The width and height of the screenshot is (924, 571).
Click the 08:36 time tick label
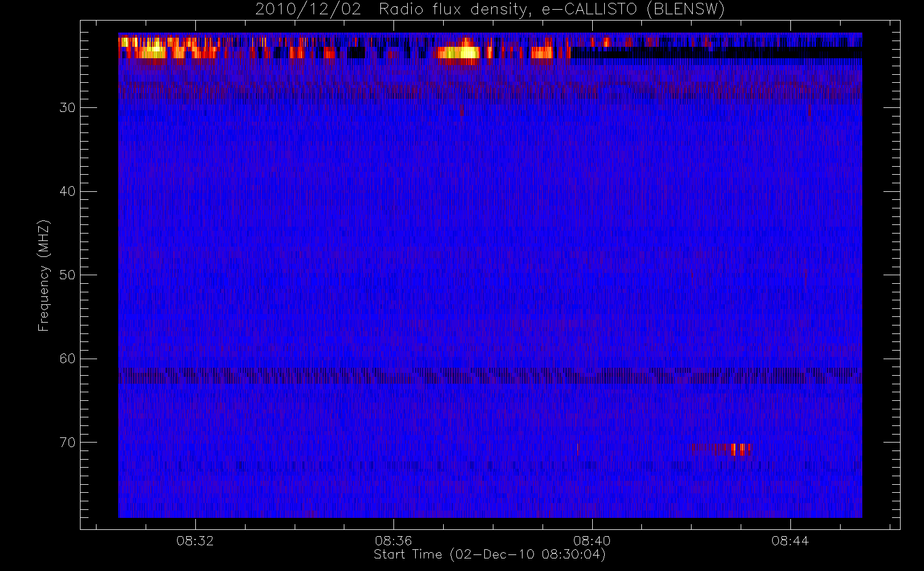(x=393, y=541)
